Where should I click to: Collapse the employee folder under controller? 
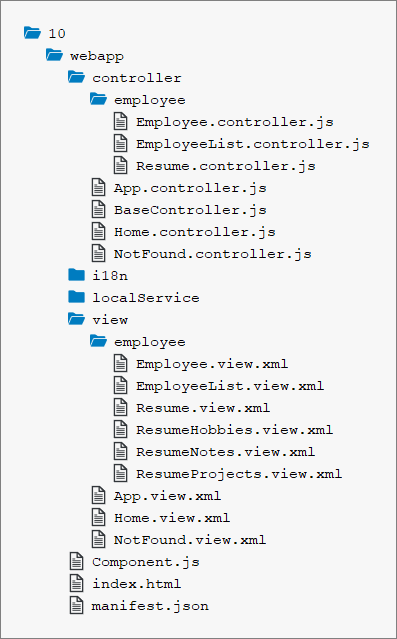99,99
